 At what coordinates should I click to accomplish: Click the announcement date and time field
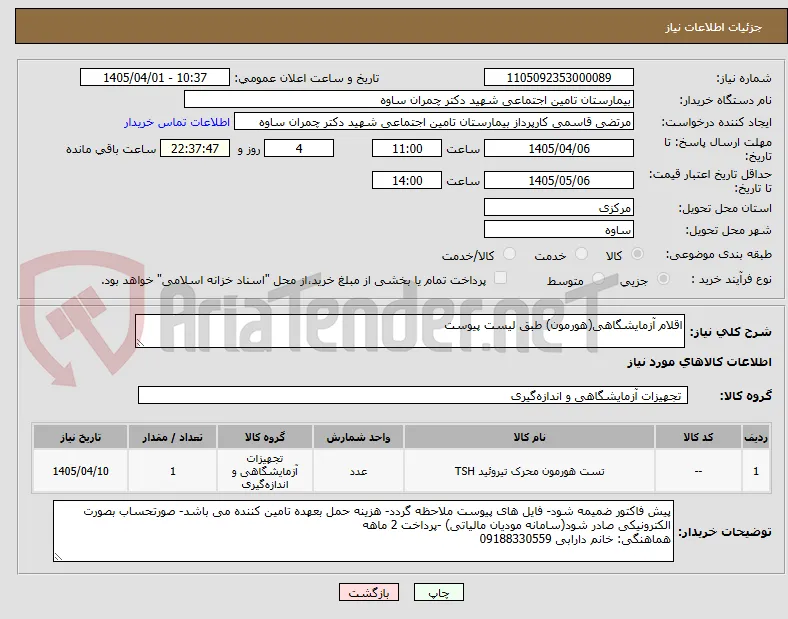155,77
